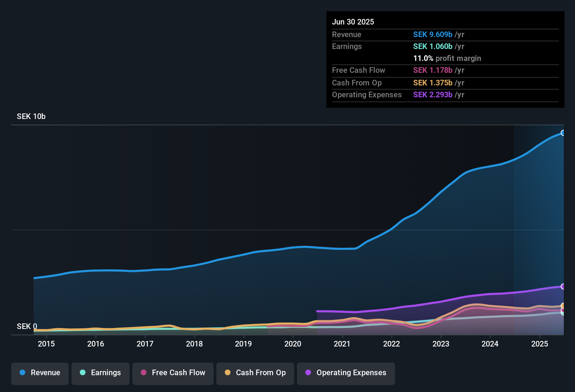Click the Operating Expenses endpoint circle
This screenshot has width=575, height=392.
click(563, 287)
